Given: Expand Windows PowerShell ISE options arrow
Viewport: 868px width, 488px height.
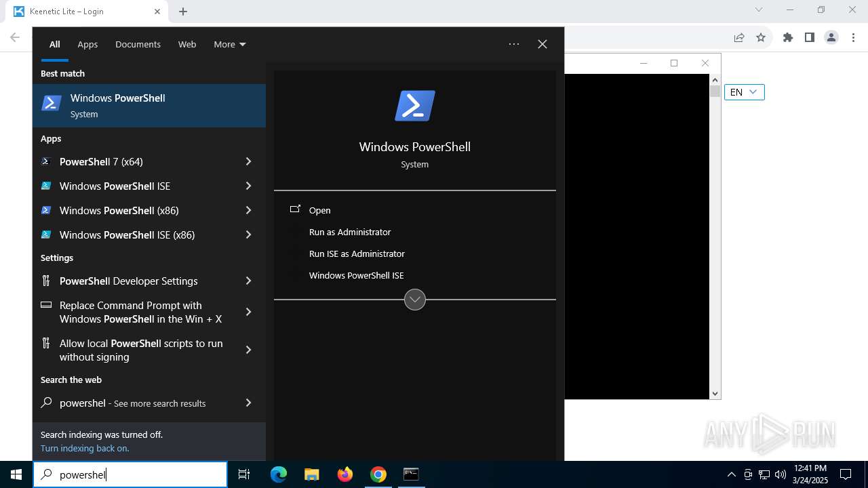Looking at the screenshot, I should [248, 186].
